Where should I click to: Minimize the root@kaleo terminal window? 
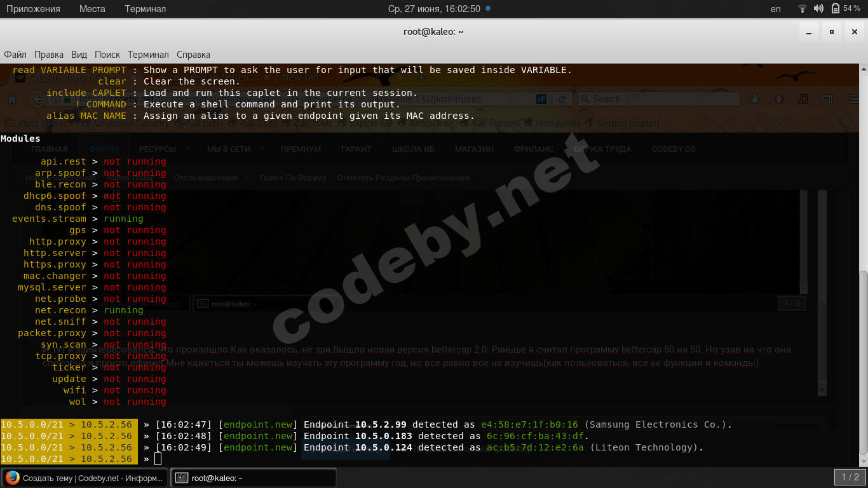(x=808, y=32)
